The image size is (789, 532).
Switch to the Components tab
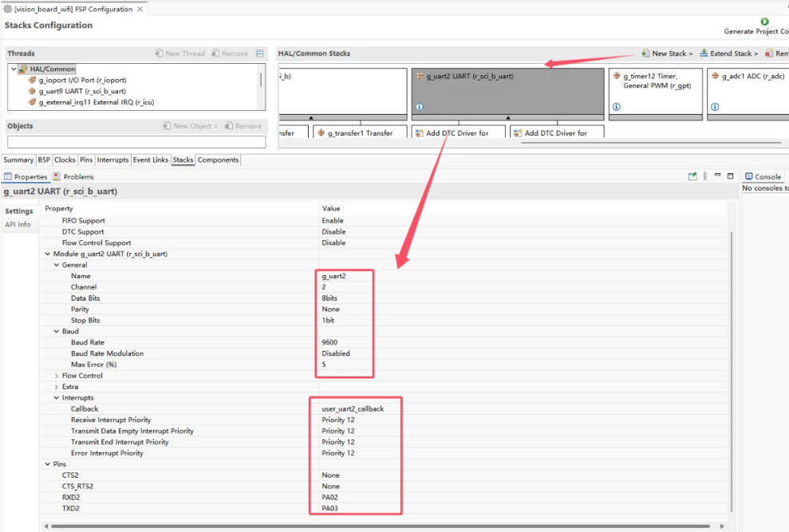click(218, 160)
